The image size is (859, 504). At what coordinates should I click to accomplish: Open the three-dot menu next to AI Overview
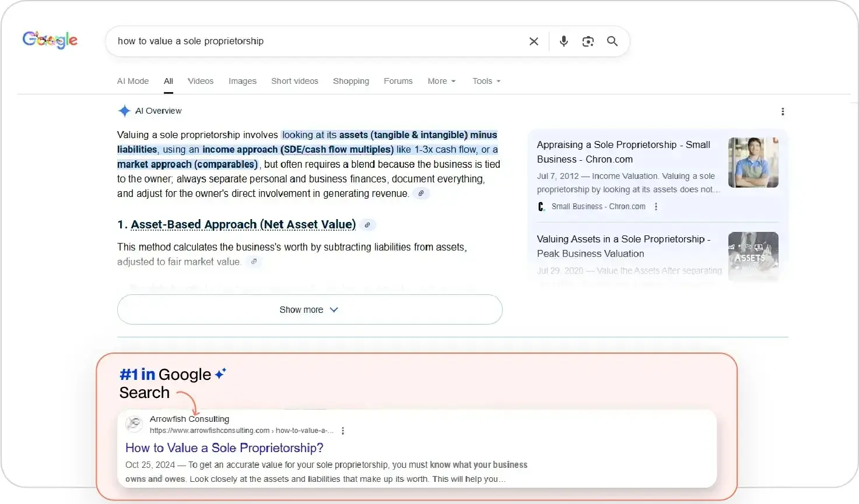pos(783,111)
